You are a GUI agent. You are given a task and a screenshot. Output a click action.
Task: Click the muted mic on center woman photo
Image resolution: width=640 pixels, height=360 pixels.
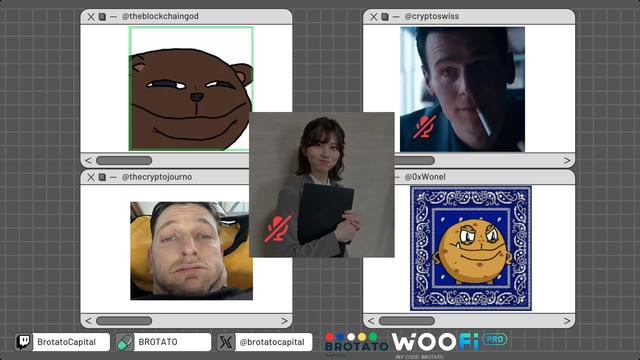(278, 229)
